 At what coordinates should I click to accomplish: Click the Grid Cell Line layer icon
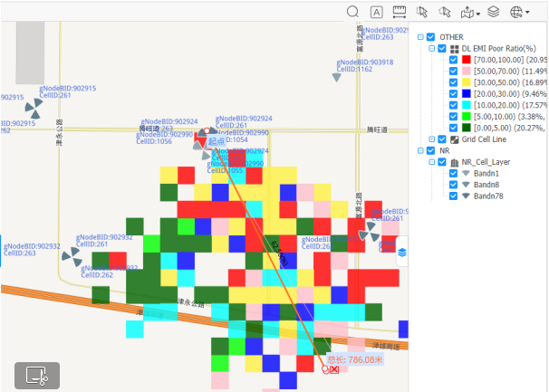455,139
